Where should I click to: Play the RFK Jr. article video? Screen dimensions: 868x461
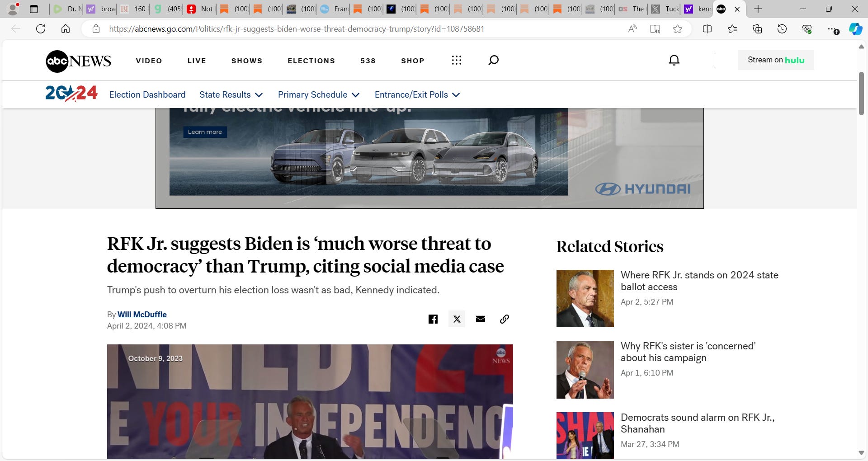[x=310, y=402]
